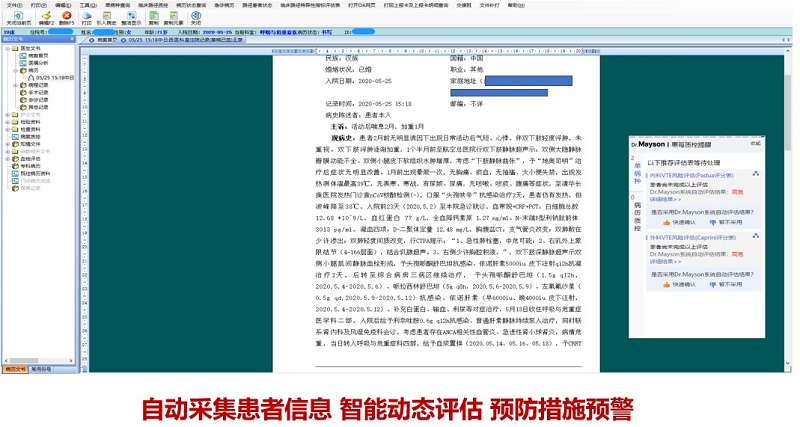Expand the 护士文书 tree folder
This screenshot has width=800, height=427.
tap(8, 115)
